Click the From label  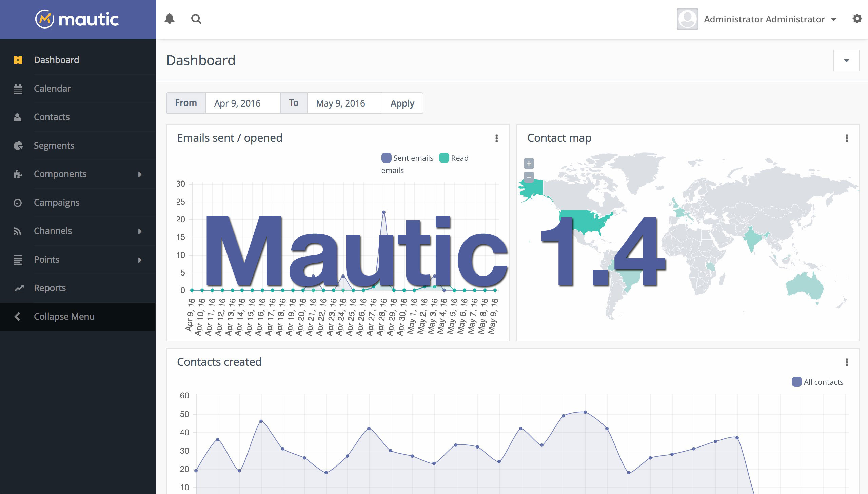(x=186, y=103)
